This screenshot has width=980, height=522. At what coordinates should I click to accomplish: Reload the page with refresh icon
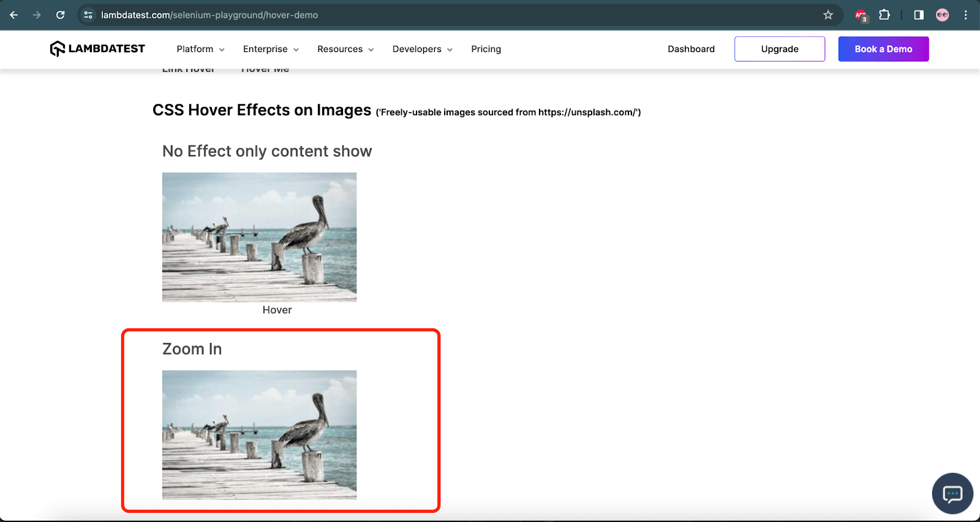tap(60, 15)
